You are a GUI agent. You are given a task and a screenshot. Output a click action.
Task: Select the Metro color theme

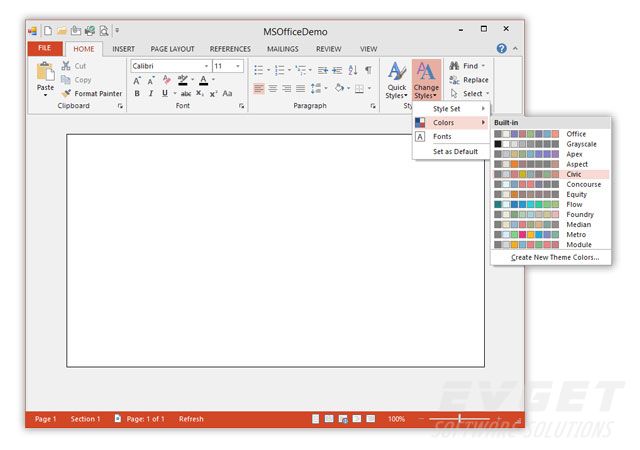tap(551, 234)
